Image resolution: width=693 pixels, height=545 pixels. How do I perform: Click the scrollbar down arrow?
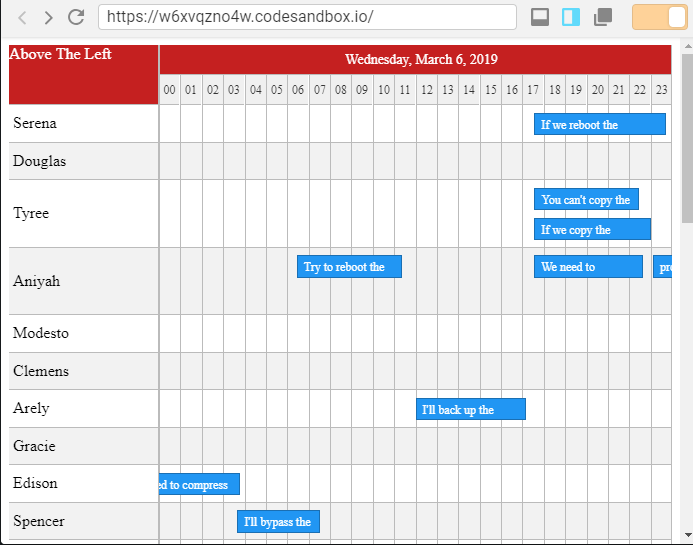coord(688,535)
